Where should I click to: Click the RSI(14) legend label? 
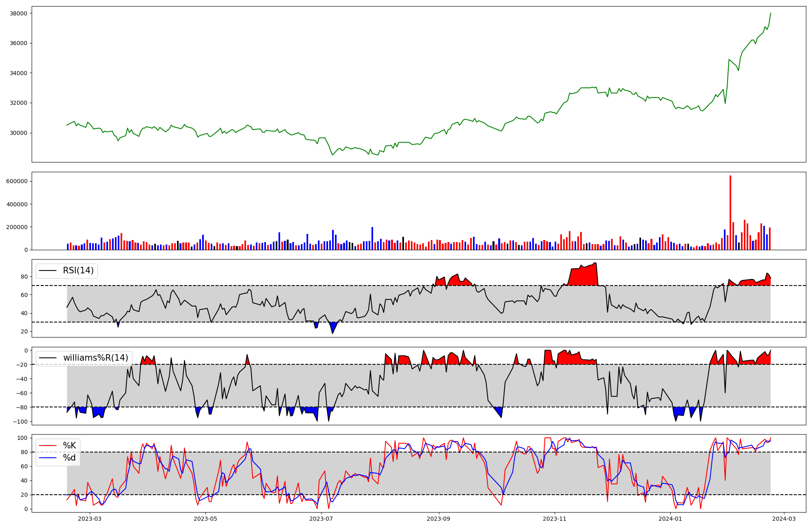coord(78,270)
